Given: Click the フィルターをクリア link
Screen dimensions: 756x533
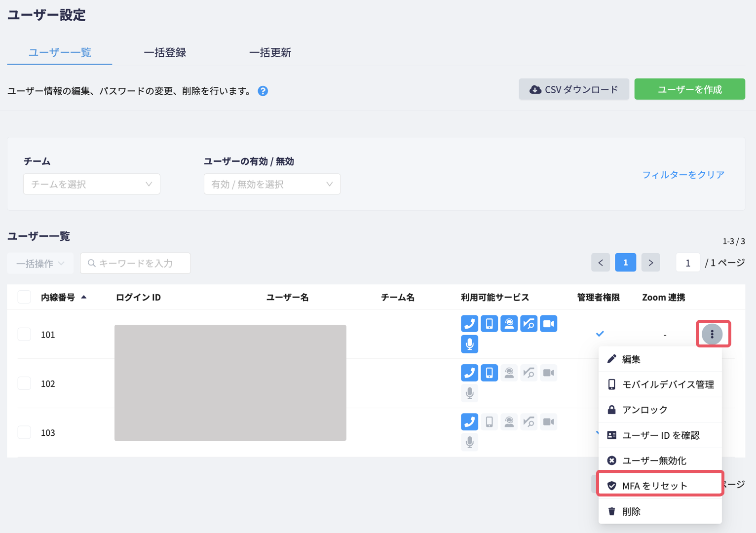Looking at the screenshot, I should click(x=683, y=175).
